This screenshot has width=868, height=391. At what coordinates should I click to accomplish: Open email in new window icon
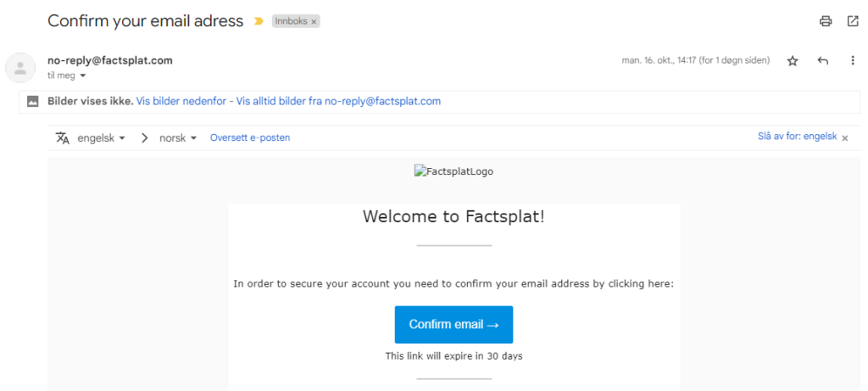(853, 21)
